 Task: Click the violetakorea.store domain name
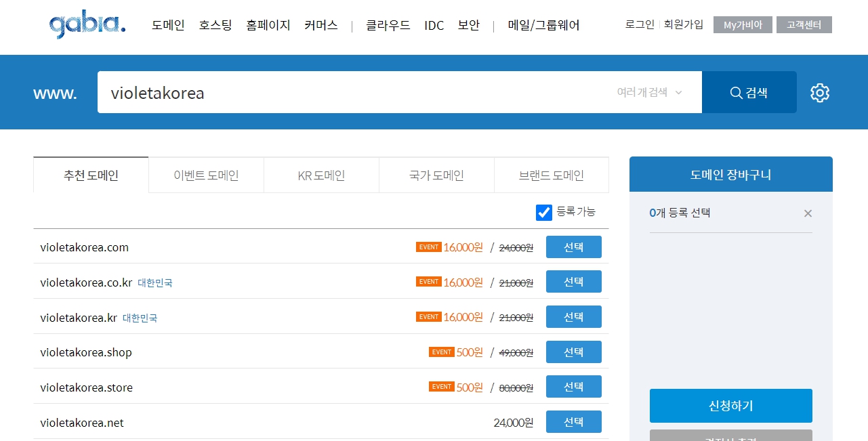(x=86, y=387)
